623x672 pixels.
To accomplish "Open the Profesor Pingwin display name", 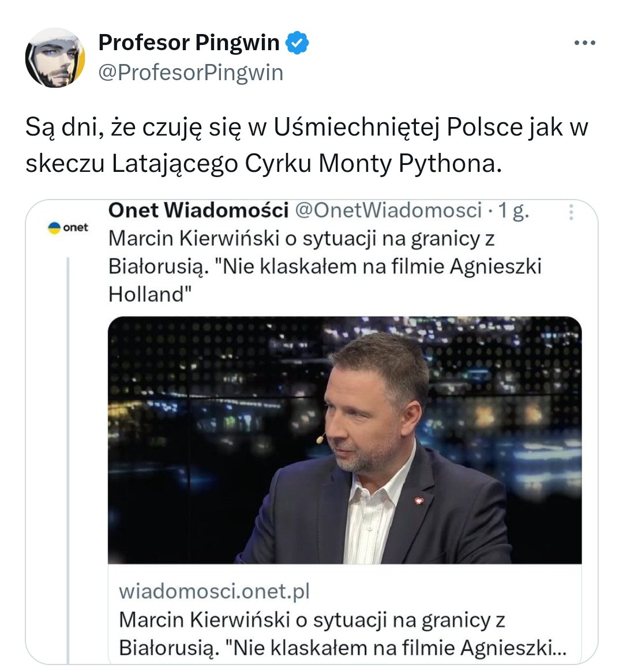I will [x=189, y=43].
